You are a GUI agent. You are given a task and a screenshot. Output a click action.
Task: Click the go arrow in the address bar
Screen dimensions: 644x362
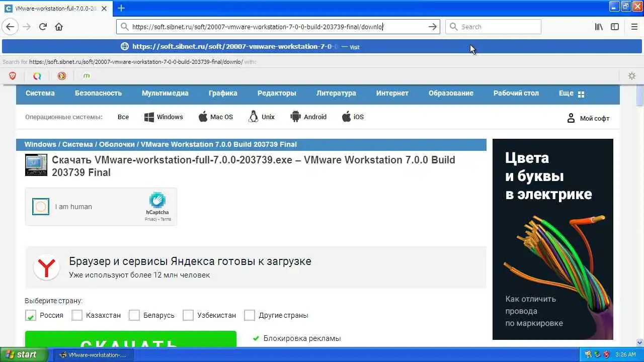pos(432,27)
